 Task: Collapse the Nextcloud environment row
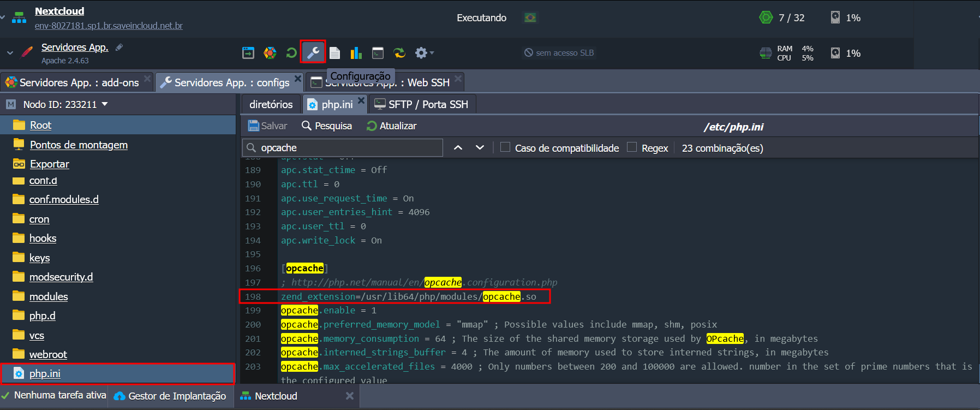coord(3,17)
